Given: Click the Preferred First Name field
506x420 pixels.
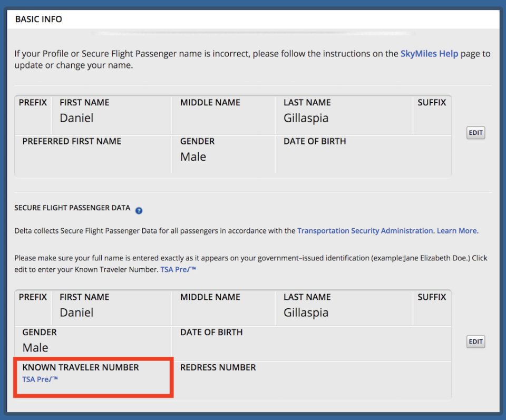Looking at the screenshot, I should pyautogui.click(x=93, y=153).
